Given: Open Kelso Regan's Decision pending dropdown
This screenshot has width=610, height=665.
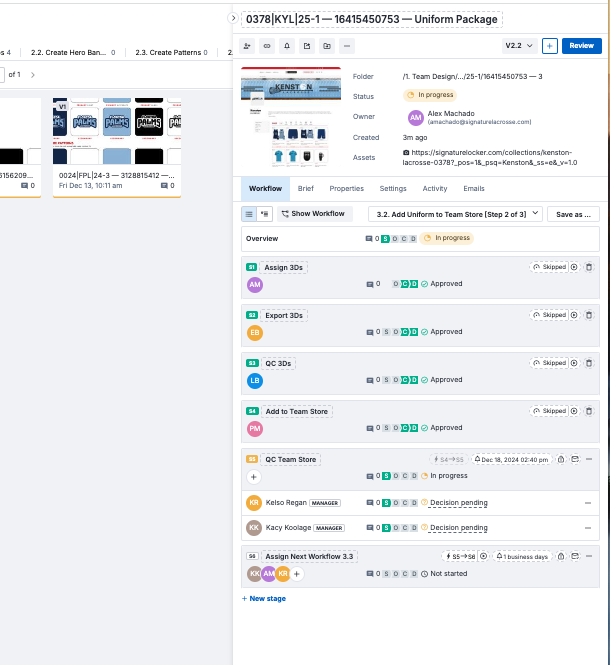Looking at the screenshot, I should pos(457,502).
